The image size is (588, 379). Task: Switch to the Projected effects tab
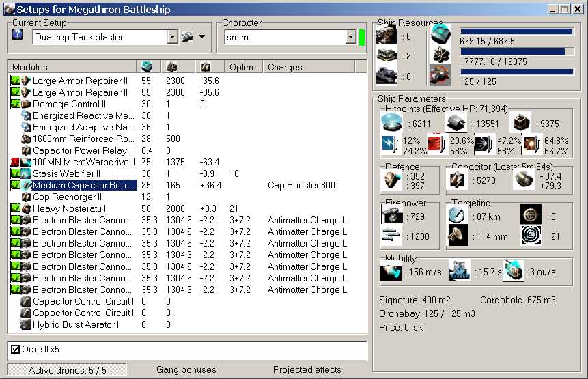307,370
